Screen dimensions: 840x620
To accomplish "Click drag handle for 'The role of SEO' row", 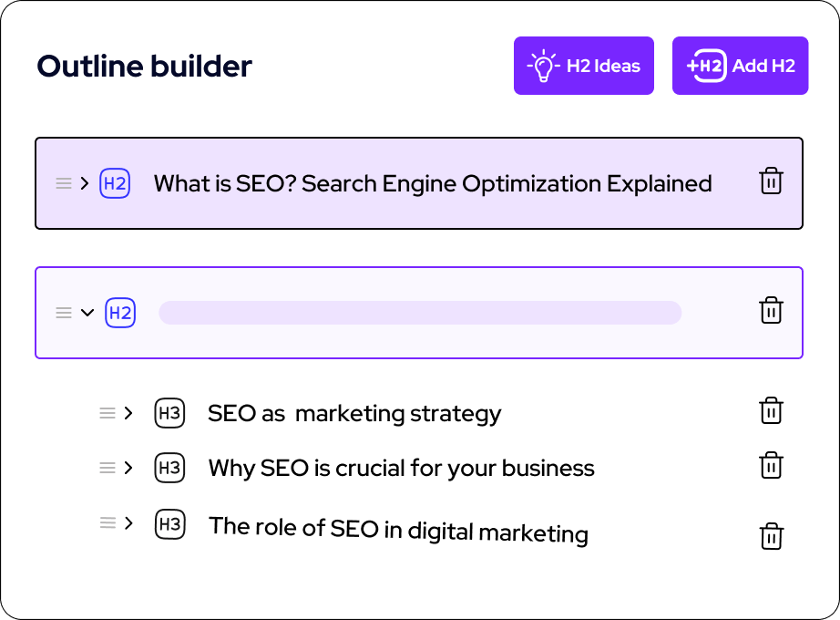I will [x=108, y=523].
